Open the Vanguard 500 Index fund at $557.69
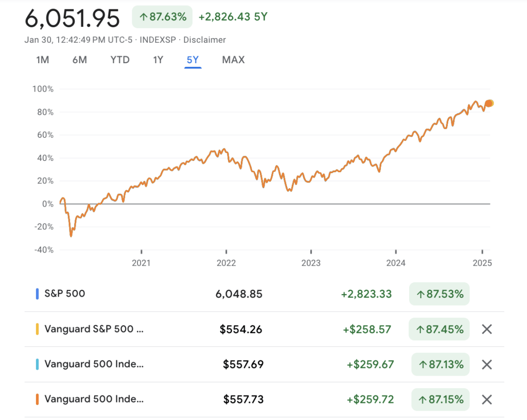The height and width of the screenshot is (420, 527). [x=94, y=364]
